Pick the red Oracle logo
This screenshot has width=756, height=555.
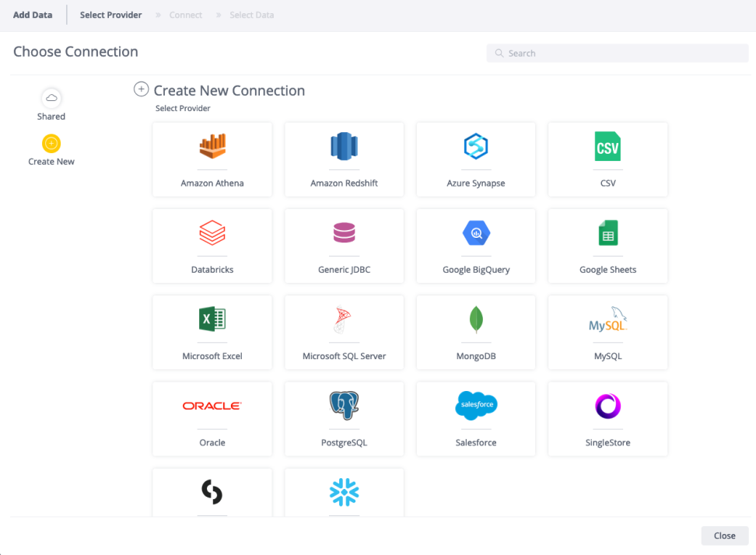[212, 406]
